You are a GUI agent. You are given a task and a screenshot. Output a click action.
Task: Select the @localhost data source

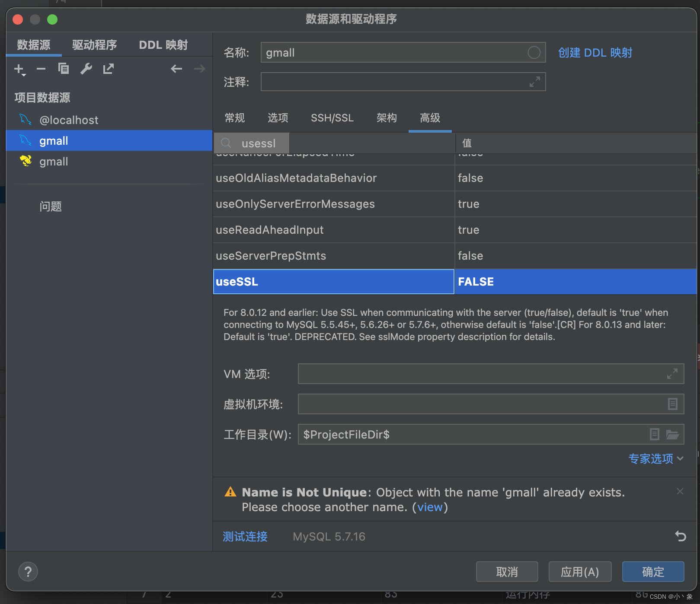(69, 120)
